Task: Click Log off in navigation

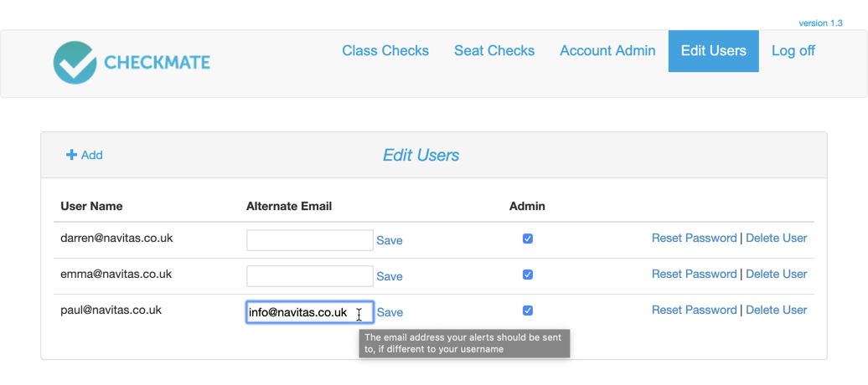Action: (793, 51)
